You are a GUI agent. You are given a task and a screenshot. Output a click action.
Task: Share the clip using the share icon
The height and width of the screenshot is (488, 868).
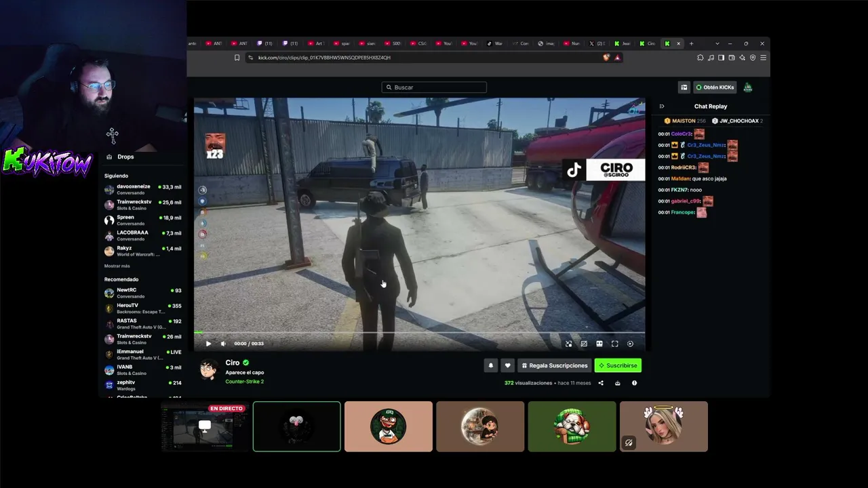[601, 383]
